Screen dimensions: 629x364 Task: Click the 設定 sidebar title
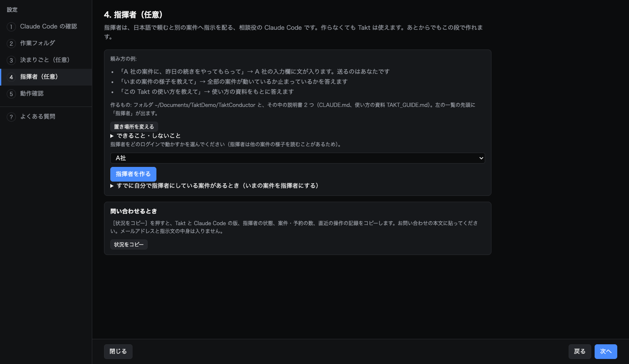coord(12,10)
